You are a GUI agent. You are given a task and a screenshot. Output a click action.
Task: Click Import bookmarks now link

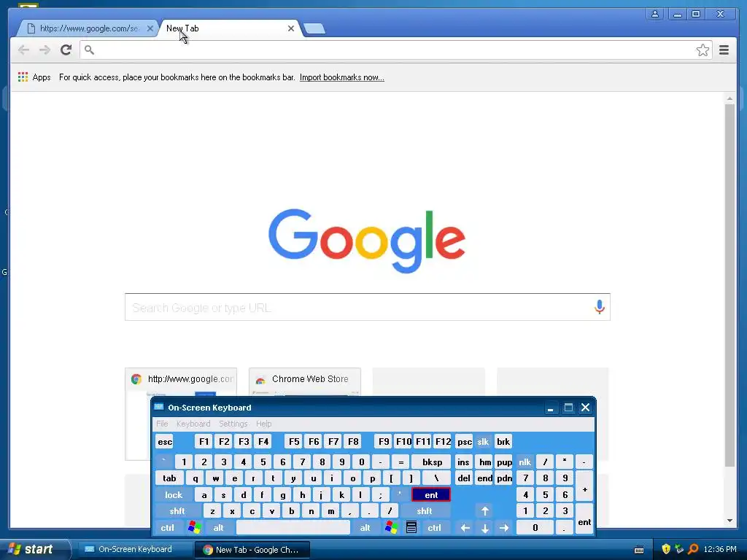coord(342,77)
